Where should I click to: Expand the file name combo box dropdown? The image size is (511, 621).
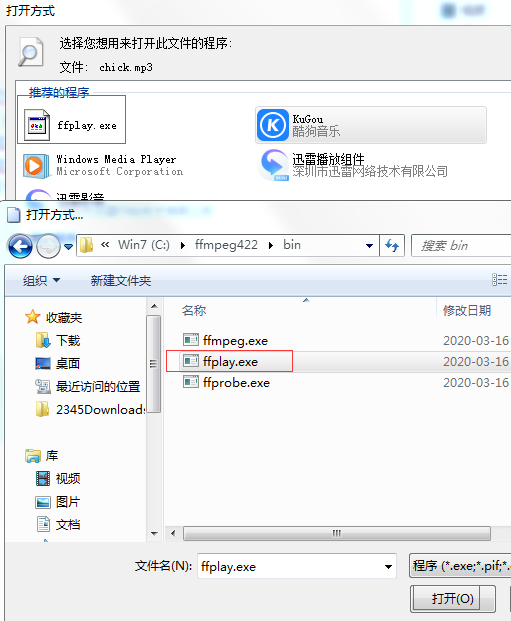tap(389, 566)
